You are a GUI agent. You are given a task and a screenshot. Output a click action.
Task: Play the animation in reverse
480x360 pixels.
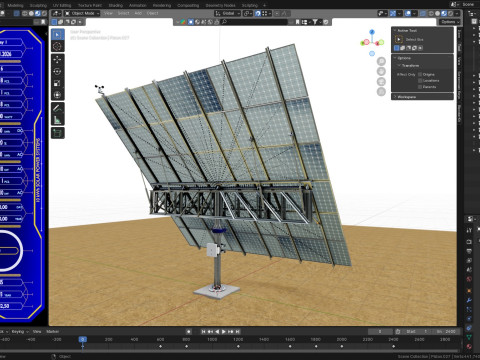click(x=217, y=332)
